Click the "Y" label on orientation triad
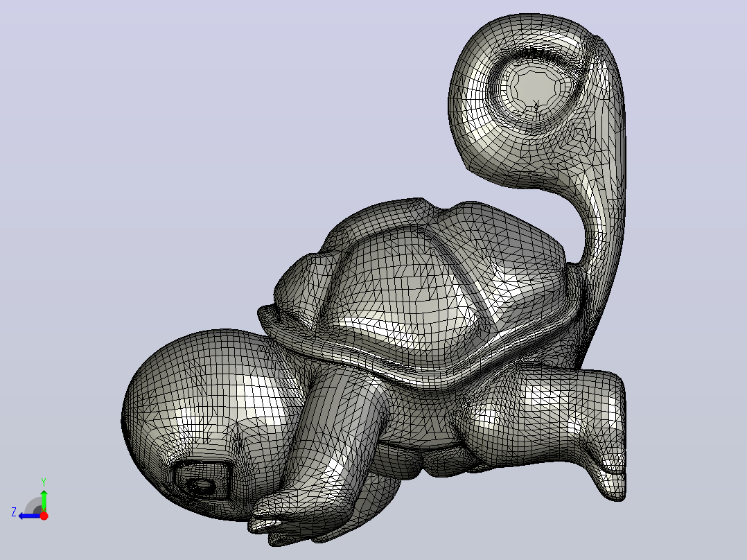This screenshot has height=560, width=747. pyautogui.click(x=44, y=482)
